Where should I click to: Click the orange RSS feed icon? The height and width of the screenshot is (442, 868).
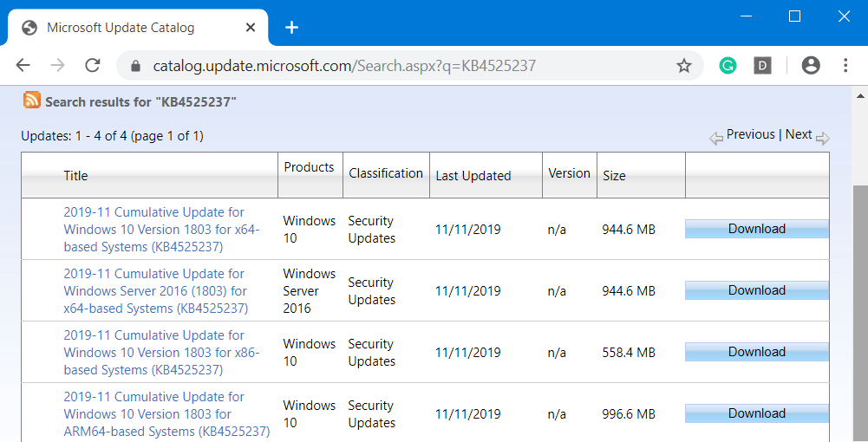pos(31,100)
